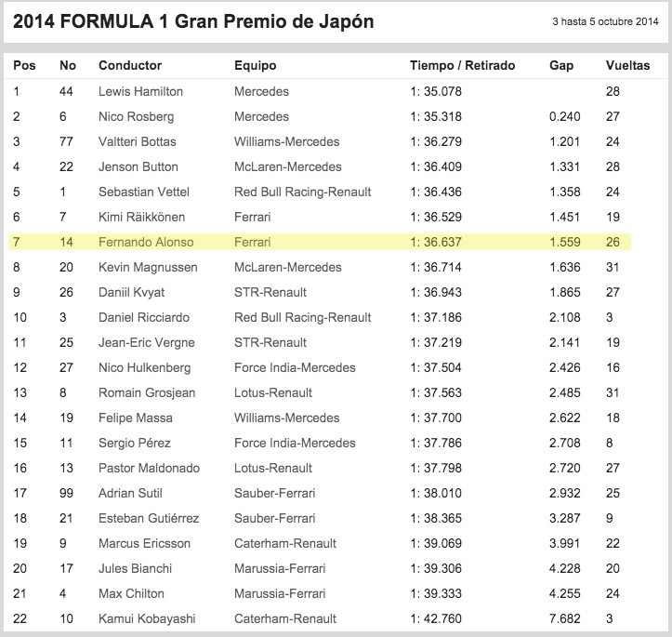Image resolution: width=672 pixels, height=637 pixels.
Task: Click the "Equipo" column header
Action: click(255, 66)
